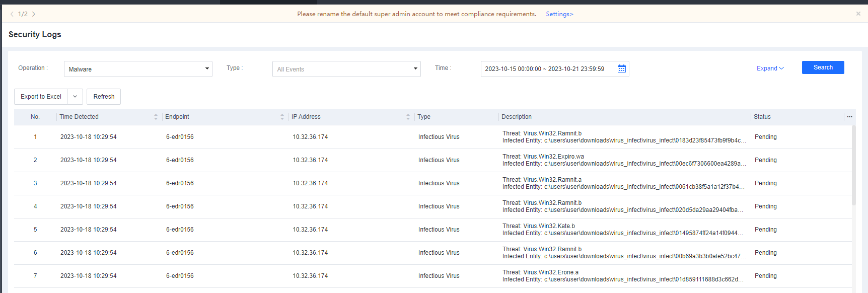This screenshot has width=868, height=293.
Task: Click the Export to Excel button
Action: pos(41,97)
